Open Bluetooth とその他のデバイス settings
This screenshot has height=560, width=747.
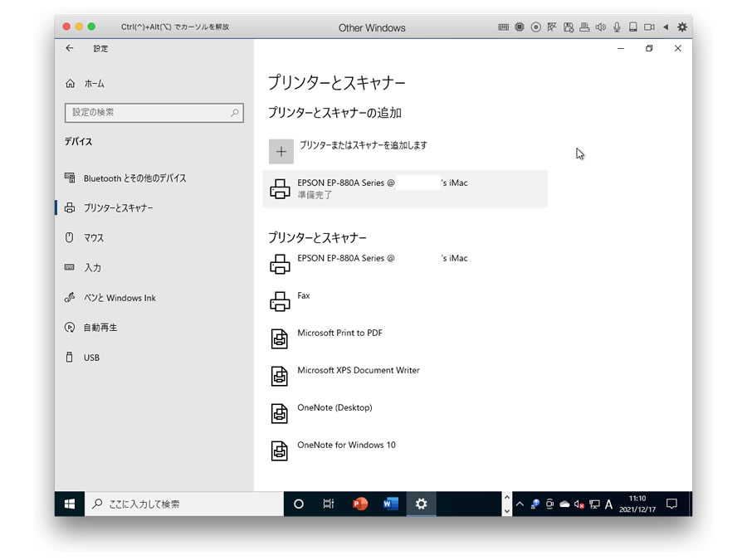tap(154, 178)
